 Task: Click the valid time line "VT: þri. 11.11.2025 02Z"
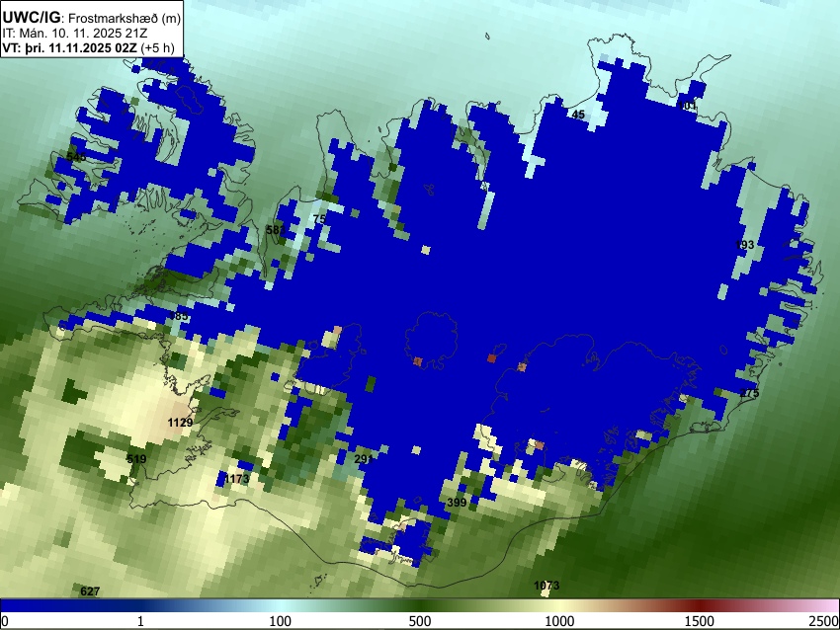tap(70, 47)
